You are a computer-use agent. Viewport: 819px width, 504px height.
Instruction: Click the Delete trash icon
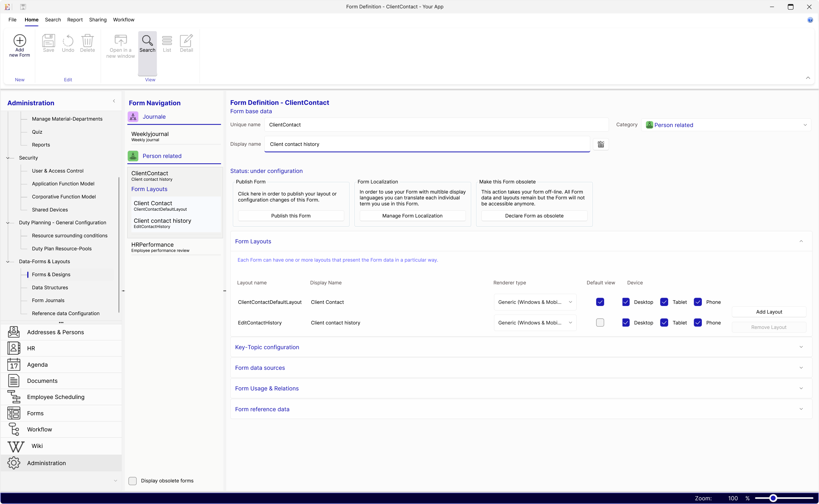87,40
